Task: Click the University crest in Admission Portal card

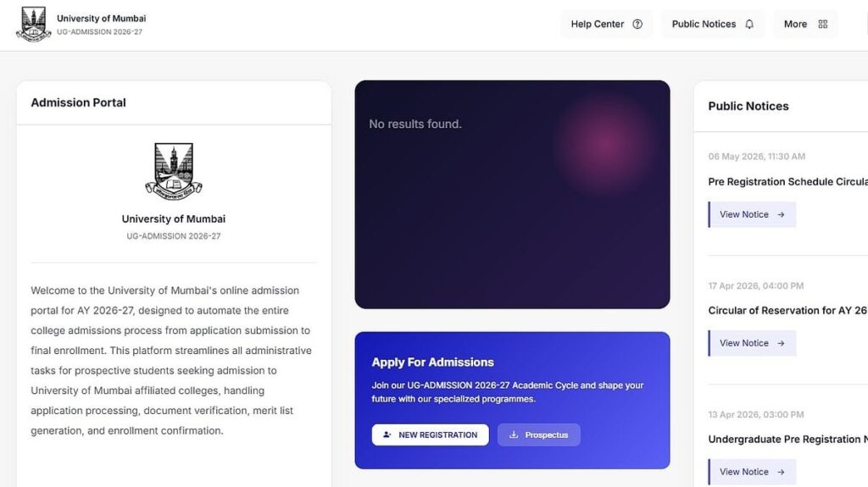Action: pyautogui.click(x=174, y=172)
